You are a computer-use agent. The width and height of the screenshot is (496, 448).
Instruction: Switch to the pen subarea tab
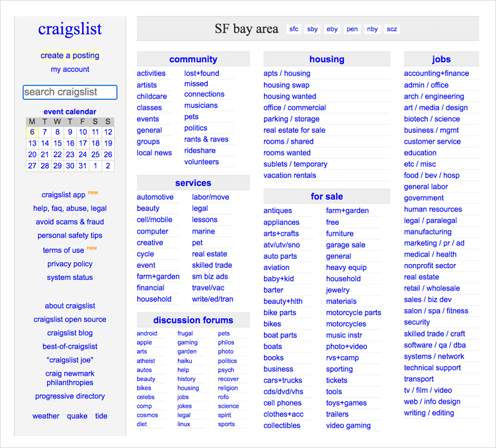point(352,29)
